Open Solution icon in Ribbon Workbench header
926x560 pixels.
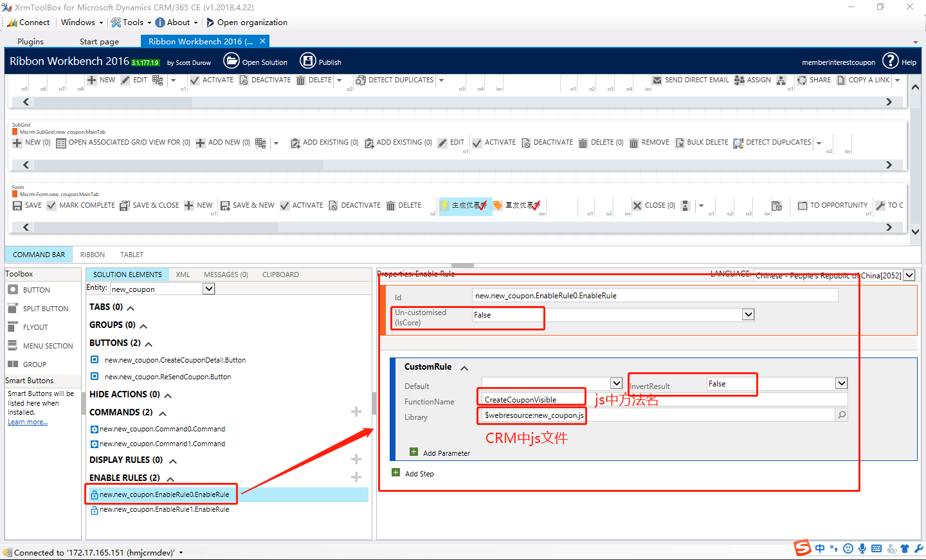[x=232, y=61]
